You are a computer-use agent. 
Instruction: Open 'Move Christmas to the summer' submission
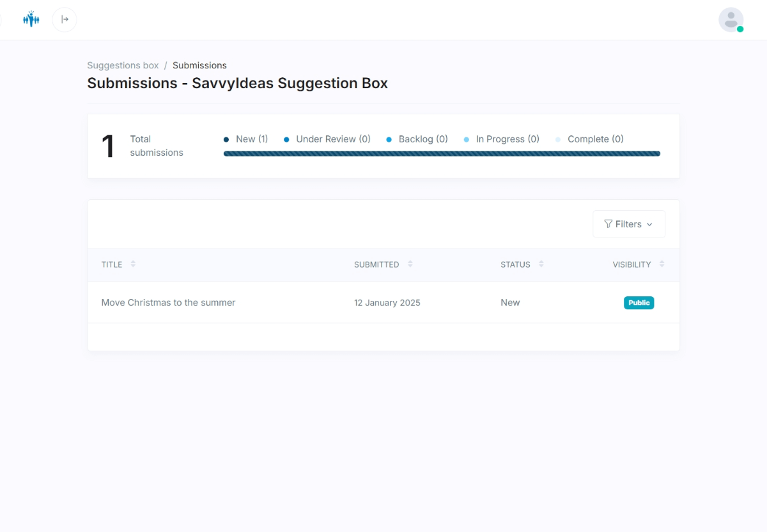(168, 303)
